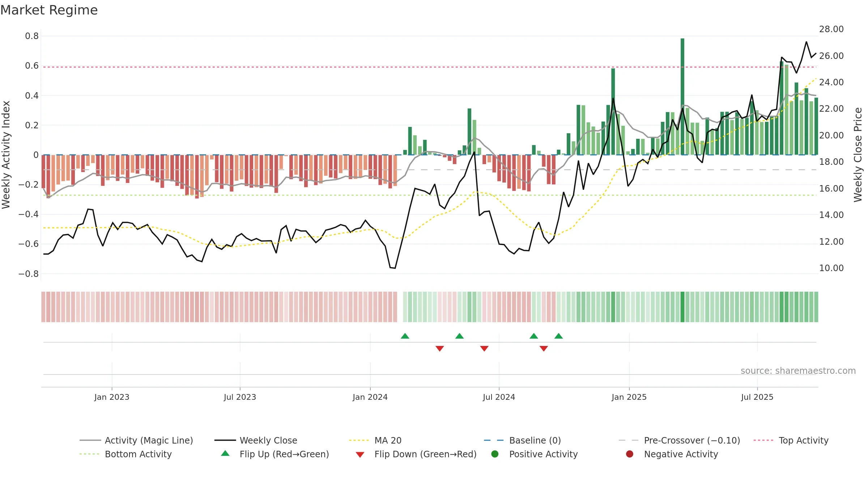868x488 pixels.
Task: Toggle the Activity (Magic Line) legend entry
Action: click(136, 440)
